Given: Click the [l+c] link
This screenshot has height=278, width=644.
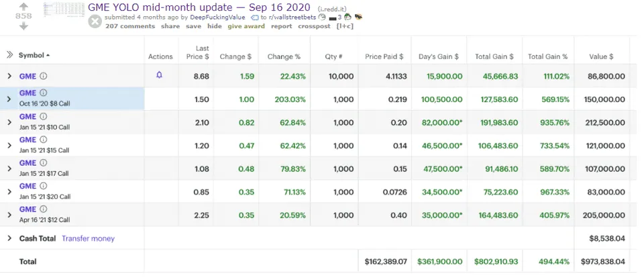Looking at the screenshot, I should click(x=345, y=26).
